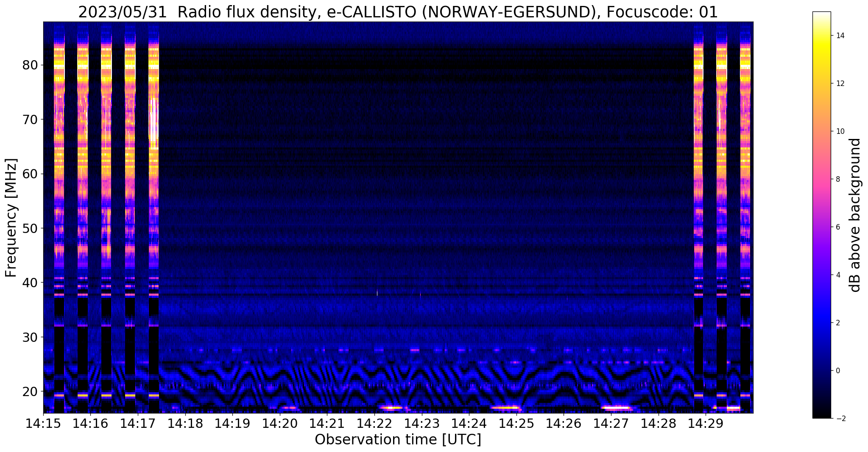Click the 14:27 time tick label

pyautogui.click(x=611, y=424)
